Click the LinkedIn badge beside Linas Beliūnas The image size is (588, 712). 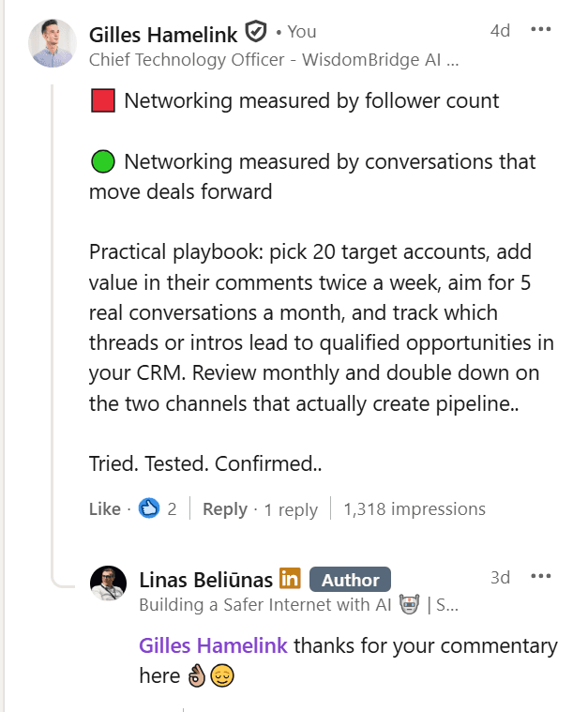click(x=290, y=579)
